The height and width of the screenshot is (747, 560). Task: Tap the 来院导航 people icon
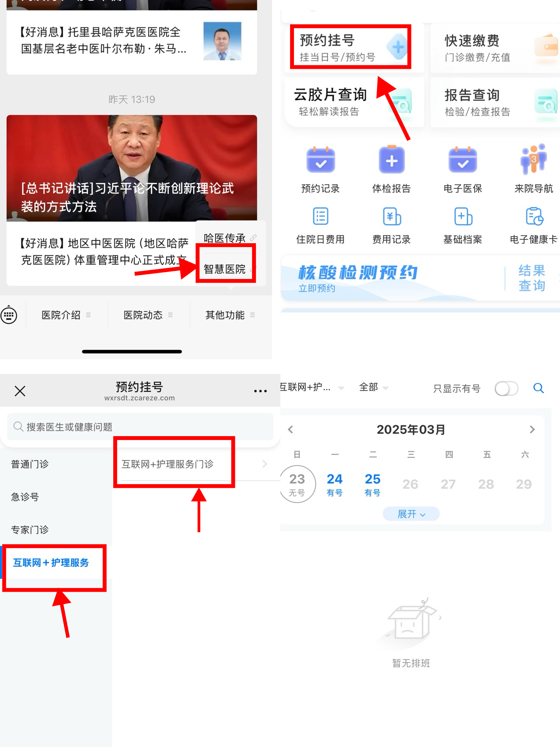[x=534, y=160]
